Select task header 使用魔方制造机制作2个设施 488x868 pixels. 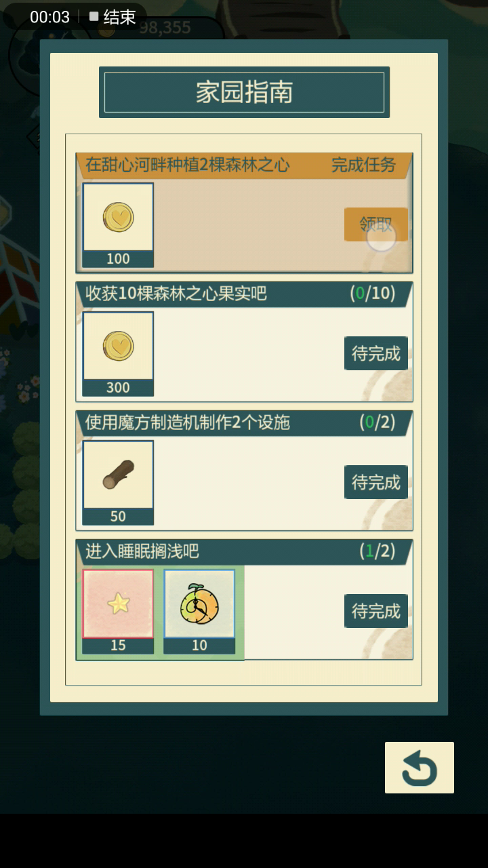(x=188, y=422)
